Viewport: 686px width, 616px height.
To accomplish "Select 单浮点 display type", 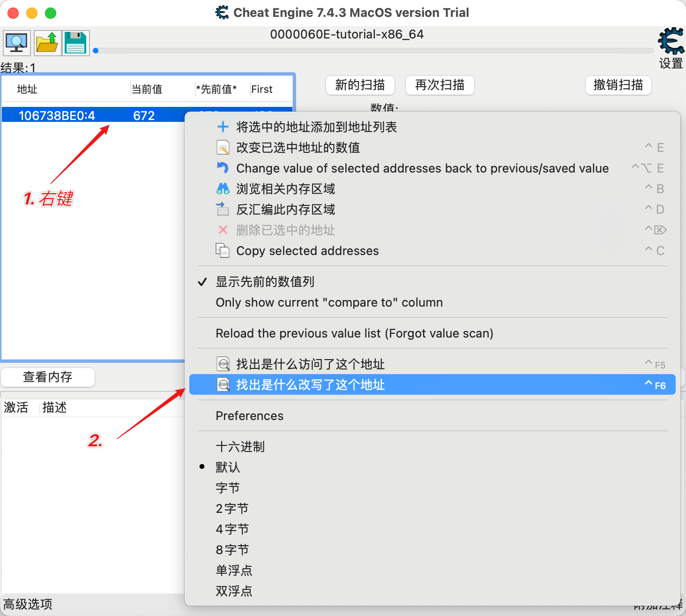I will (432, 570).
